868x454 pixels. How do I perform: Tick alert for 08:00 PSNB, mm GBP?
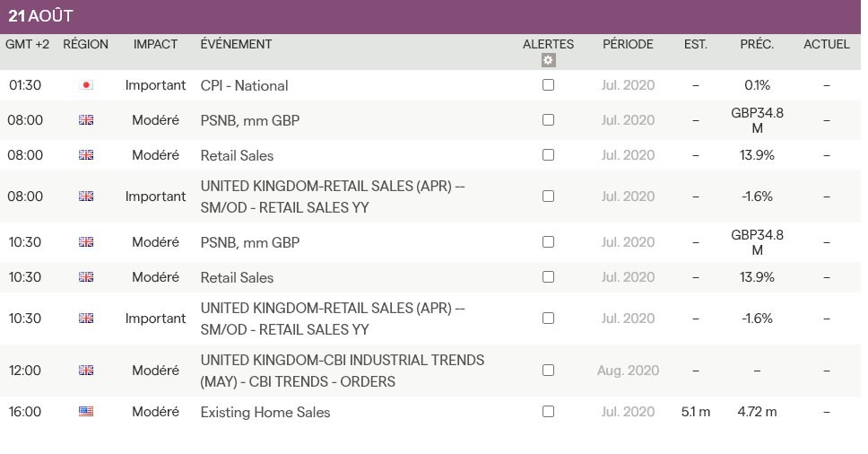(549, 120)
